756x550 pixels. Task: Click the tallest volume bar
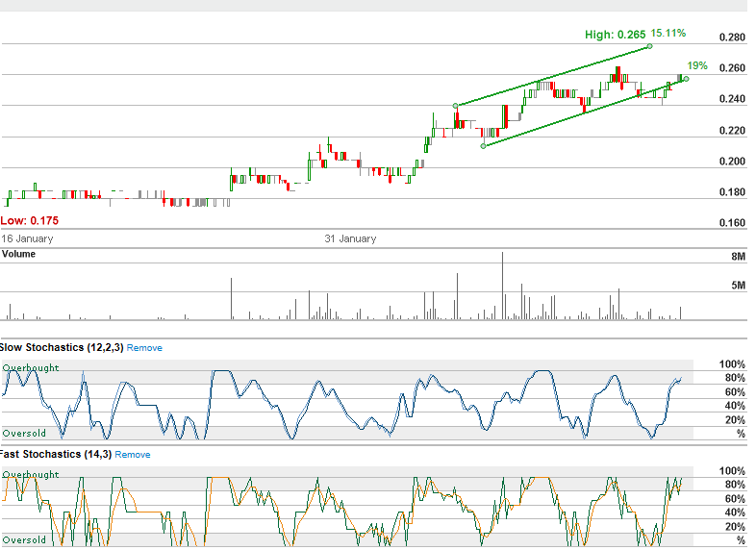(x=502, y=286)
